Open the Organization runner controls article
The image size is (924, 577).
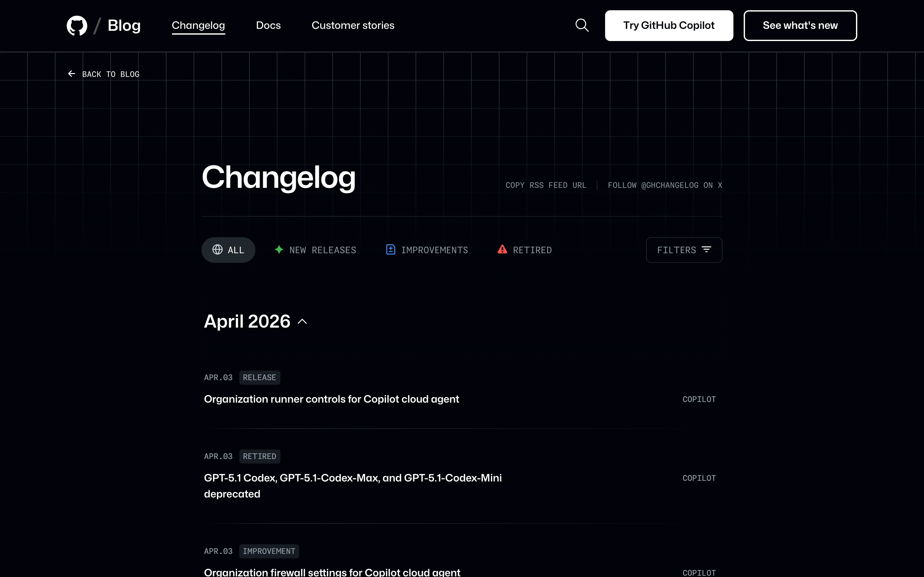point(331,399)
